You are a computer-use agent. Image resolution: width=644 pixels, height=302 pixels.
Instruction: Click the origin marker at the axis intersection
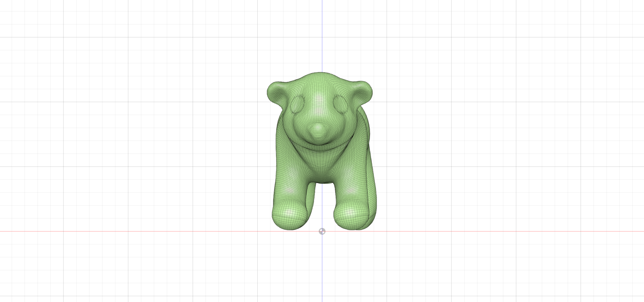click(322, 231)
